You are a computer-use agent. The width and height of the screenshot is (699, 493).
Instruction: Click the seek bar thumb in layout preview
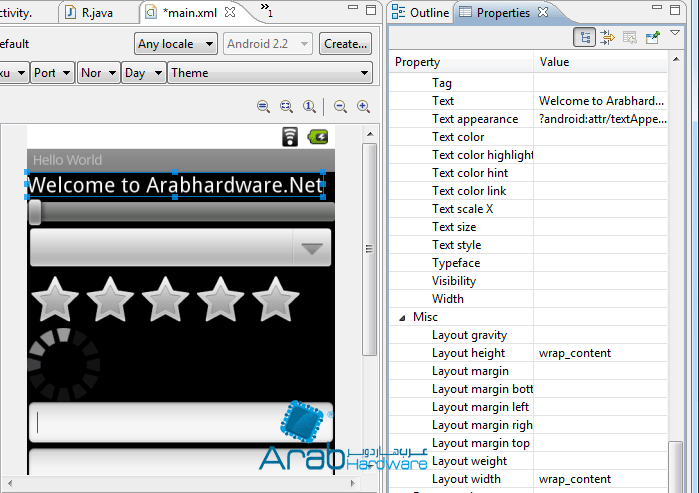[x=35, y=212]
